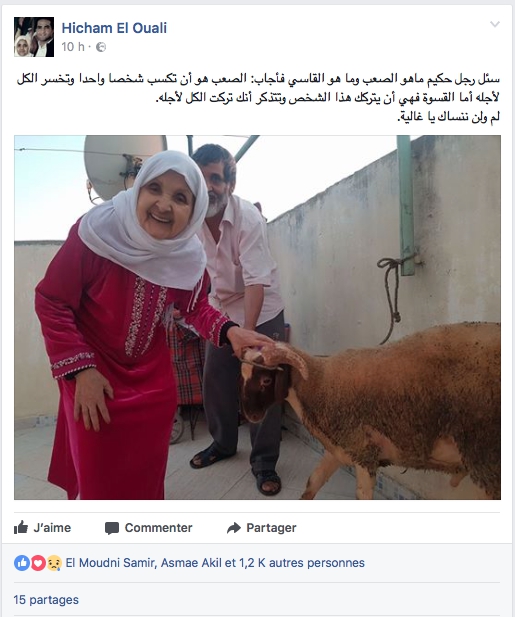Click the public globe privacy icon
Viewport: 515px width, 617px height.
101,47
